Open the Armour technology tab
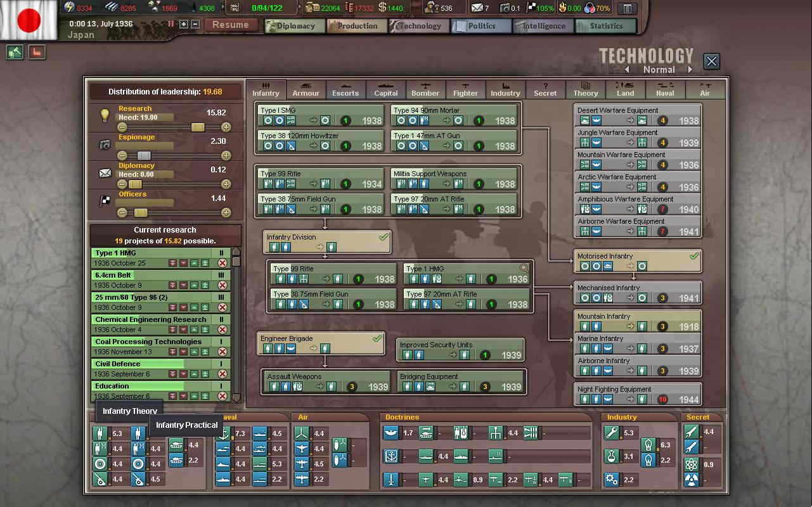812x507 pixels. point(306,90)
